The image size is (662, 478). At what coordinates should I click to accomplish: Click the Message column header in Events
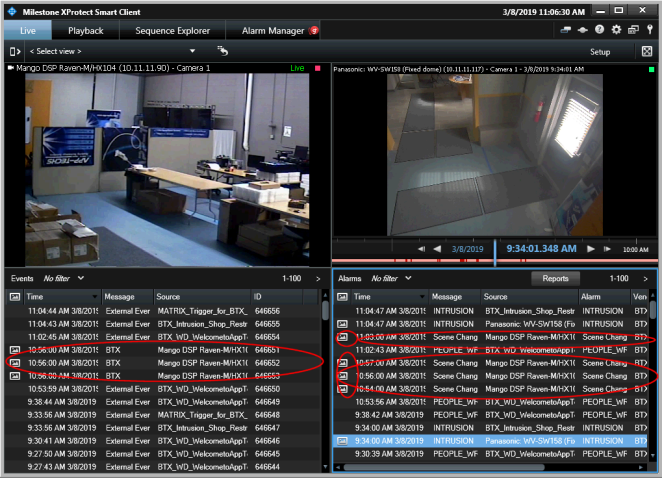(x=127, y=297)
